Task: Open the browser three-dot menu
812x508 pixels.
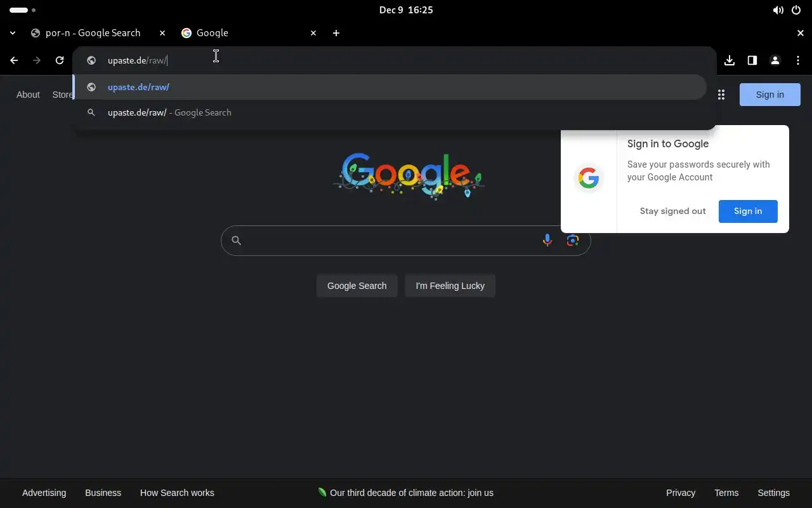Action: coord(798,60)
